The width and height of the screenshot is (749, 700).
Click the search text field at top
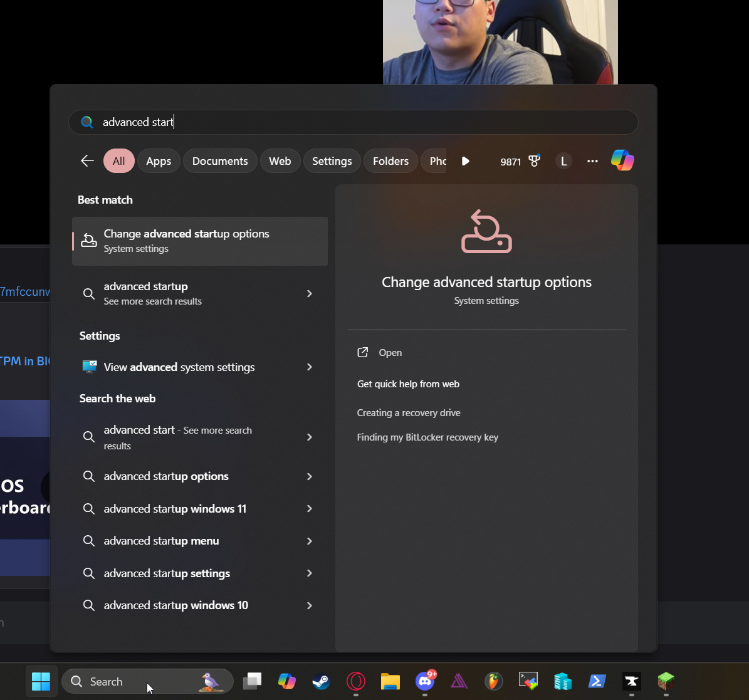click(x=364, y=122)
